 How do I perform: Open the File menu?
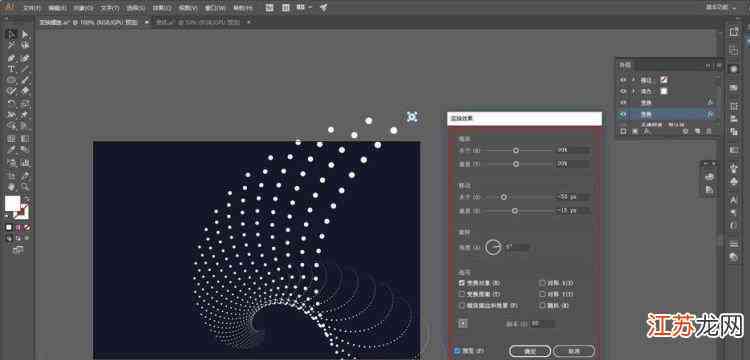(x=32, y=8)
